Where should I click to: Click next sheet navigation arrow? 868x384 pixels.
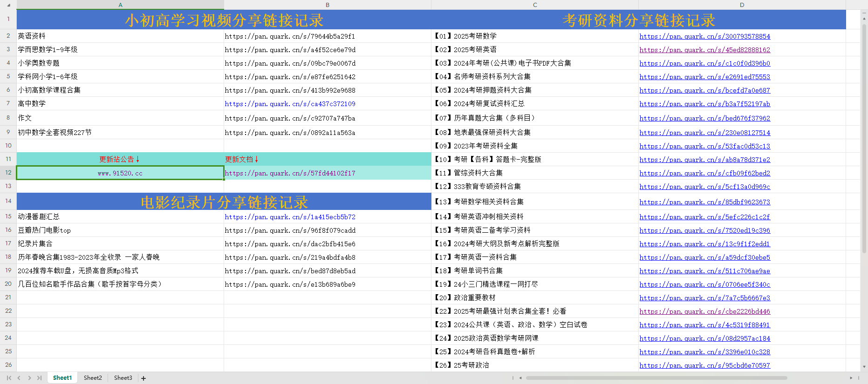pyautogui.click(x=29, y=378)
